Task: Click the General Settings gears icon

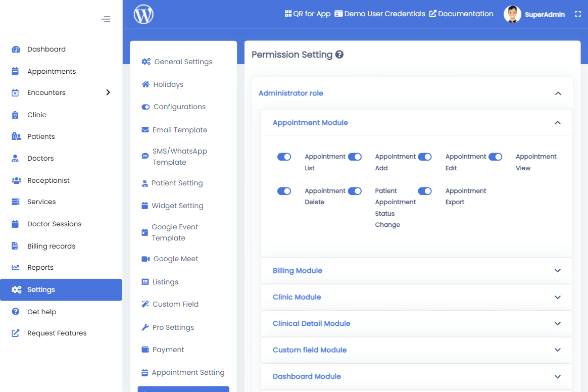Action: [x=146, y=62]
